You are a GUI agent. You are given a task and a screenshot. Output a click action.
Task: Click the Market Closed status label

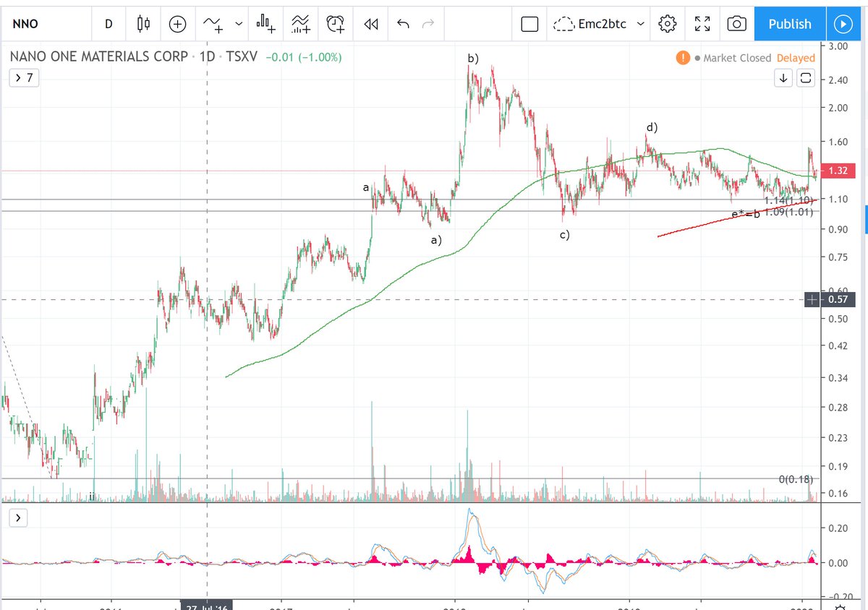tap(737, 58)
